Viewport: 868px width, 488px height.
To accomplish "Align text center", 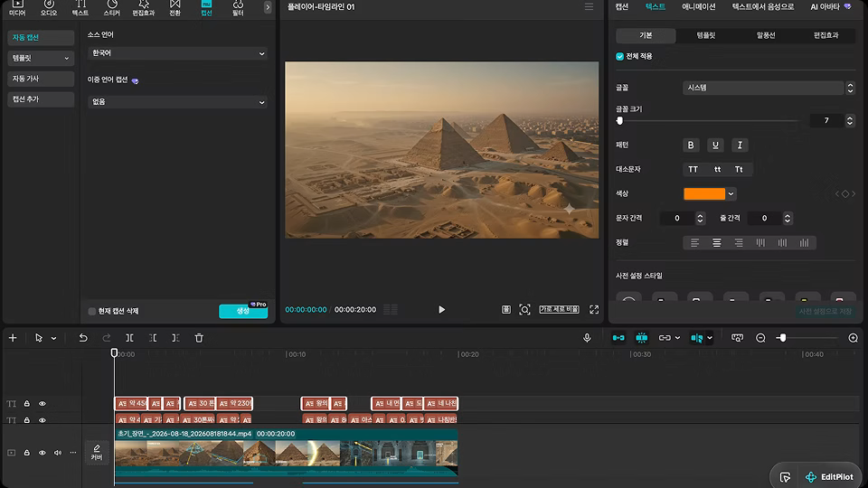I will tap(716, 242).
